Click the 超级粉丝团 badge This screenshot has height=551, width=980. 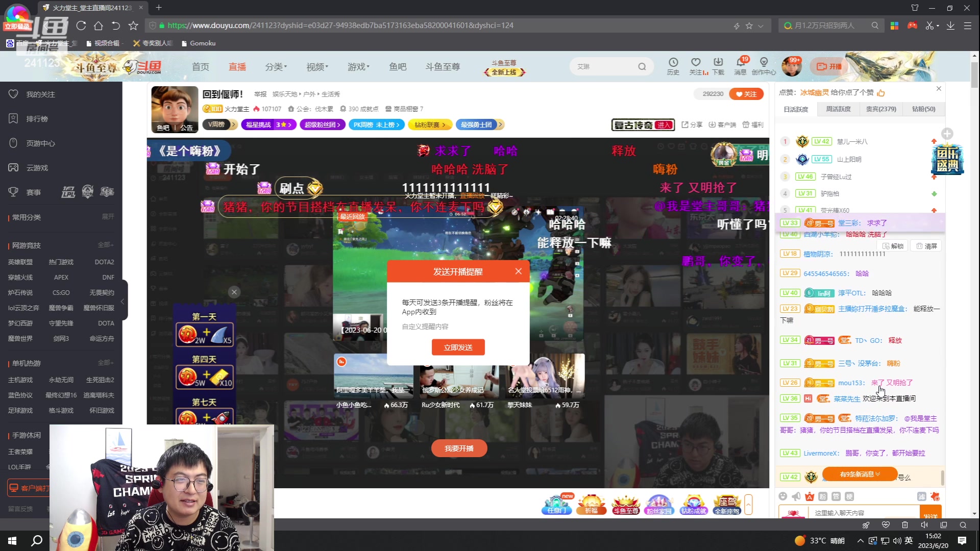[323, 125]
